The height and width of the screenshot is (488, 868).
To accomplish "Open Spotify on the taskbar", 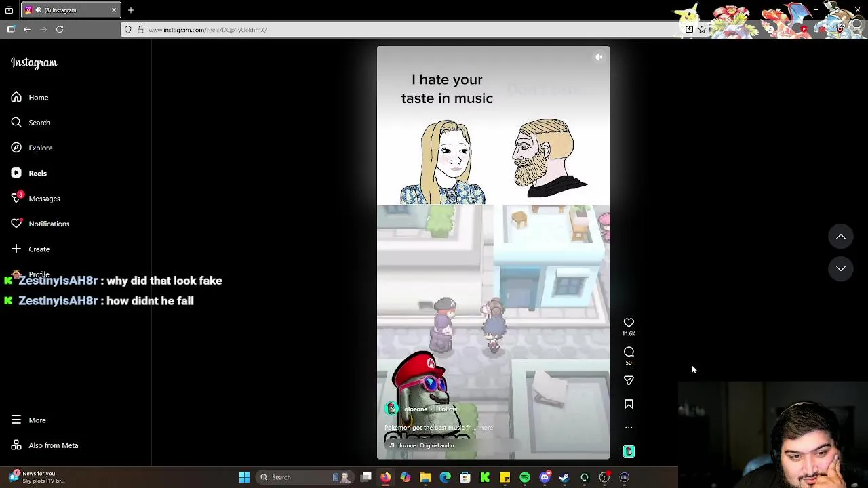I will coord(525,477).
